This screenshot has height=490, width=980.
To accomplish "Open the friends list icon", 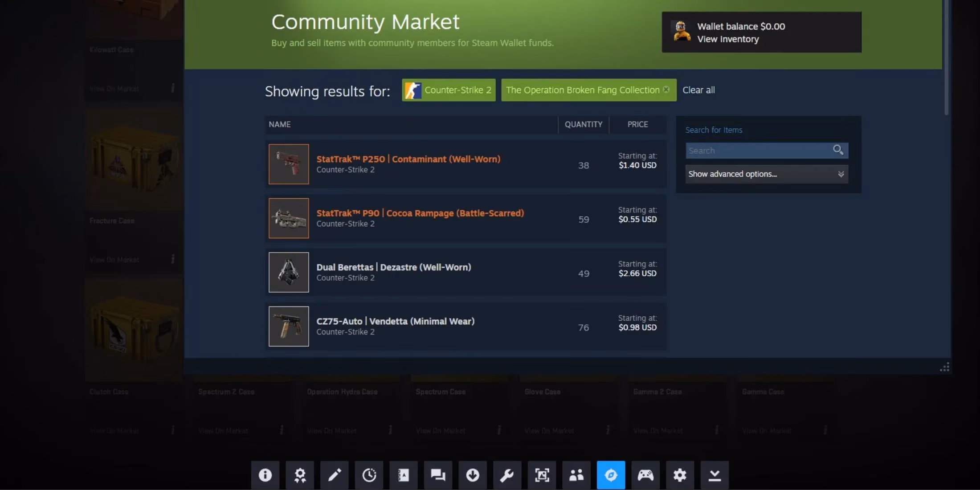I will 576,475.
